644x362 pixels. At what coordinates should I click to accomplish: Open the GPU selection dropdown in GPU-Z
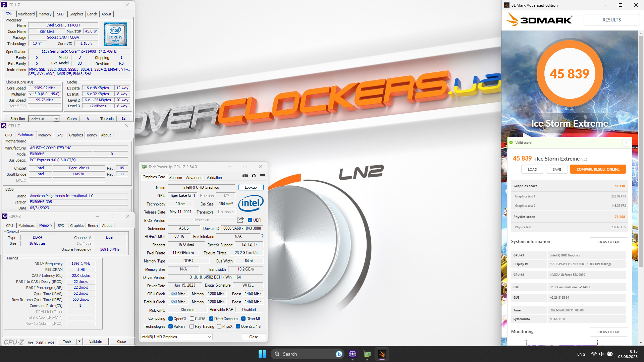click(176, 337)
